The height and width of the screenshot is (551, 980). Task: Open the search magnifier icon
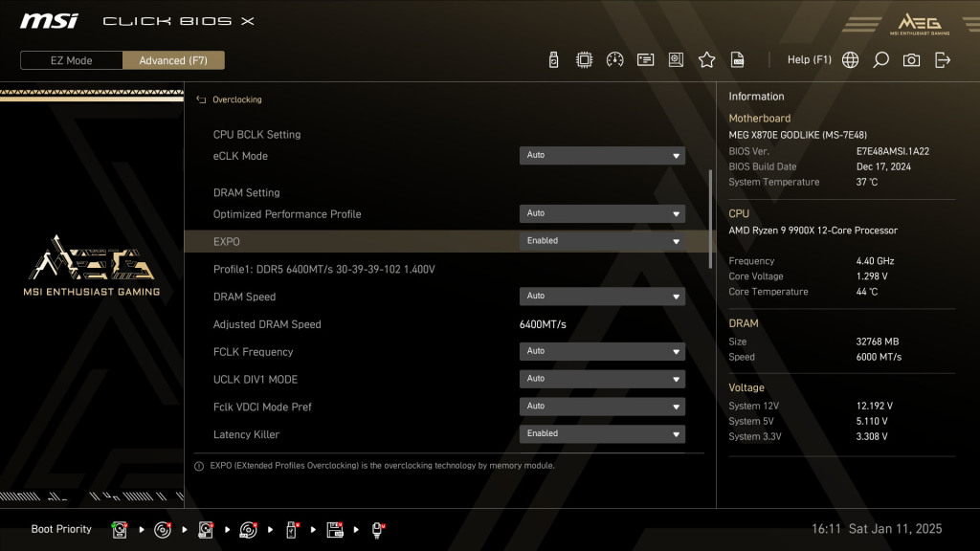(x=880, y=60)
